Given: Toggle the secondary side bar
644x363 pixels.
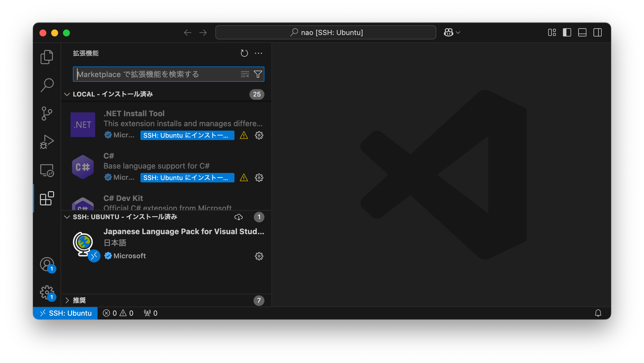Looking at the screenshot, I should pos(598,32).
